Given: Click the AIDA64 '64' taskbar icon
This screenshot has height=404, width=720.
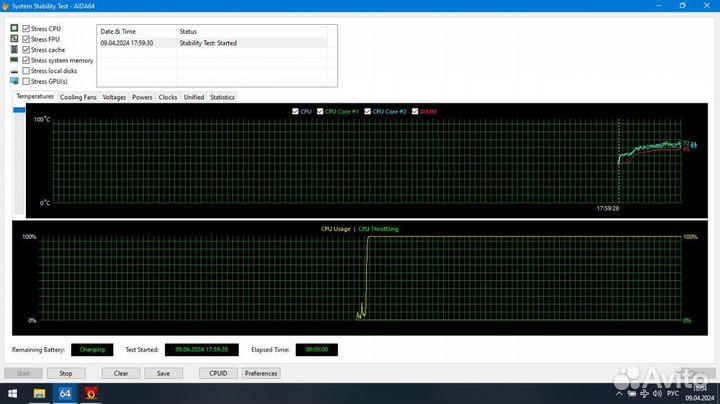Looking at the screenshot, I should [65, 393].
